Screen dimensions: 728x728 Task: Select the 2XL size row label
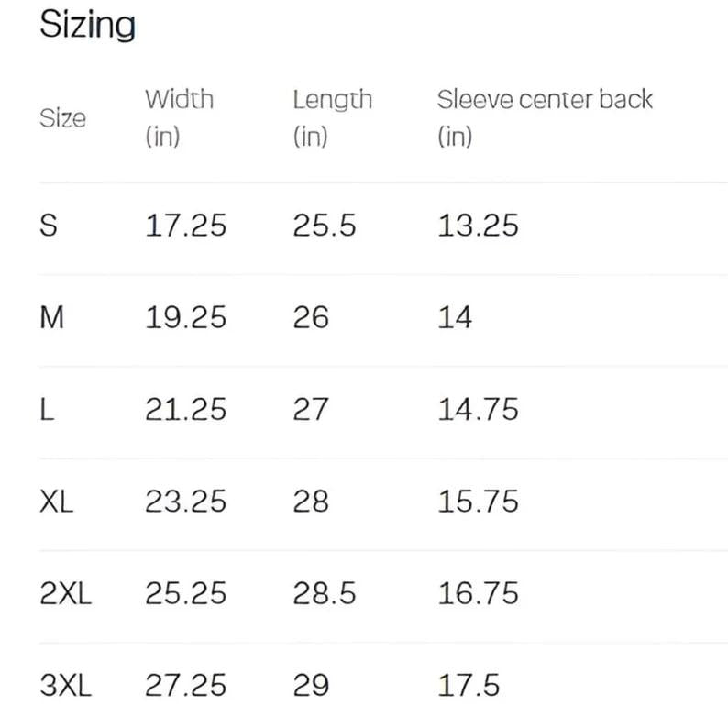[66, 593]
